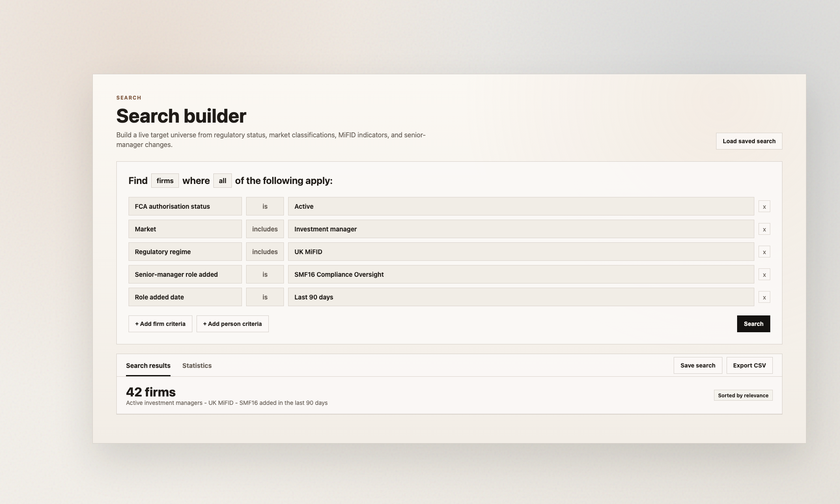840x504 pixels.
Task: Switch to the Statistics tab
Action: tap(197, 365)
